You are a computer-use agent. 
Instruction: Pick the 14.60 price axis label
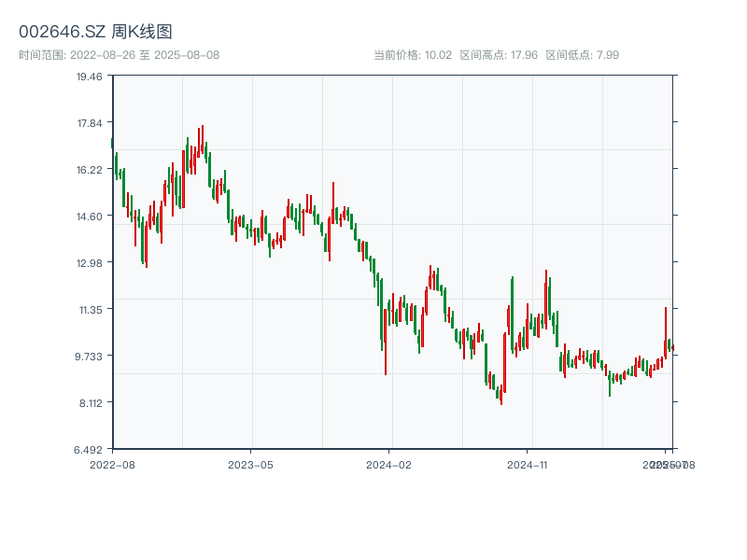coord(90,216)
